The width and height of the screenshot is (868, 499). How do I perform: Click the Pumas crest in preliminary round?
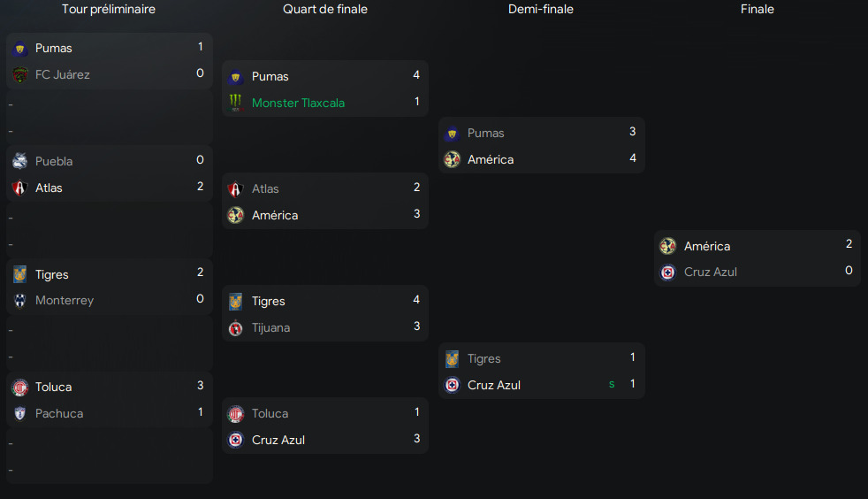tap(19, 49)
